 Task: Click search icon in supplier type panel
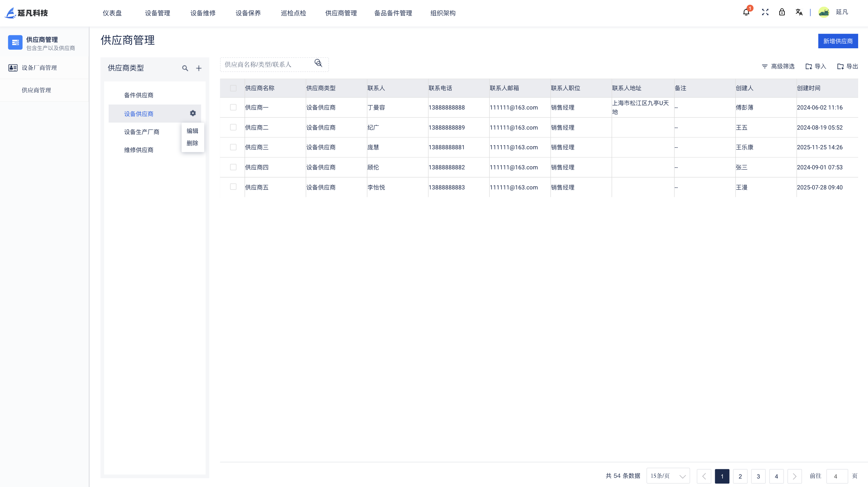[x=185, y=68]
